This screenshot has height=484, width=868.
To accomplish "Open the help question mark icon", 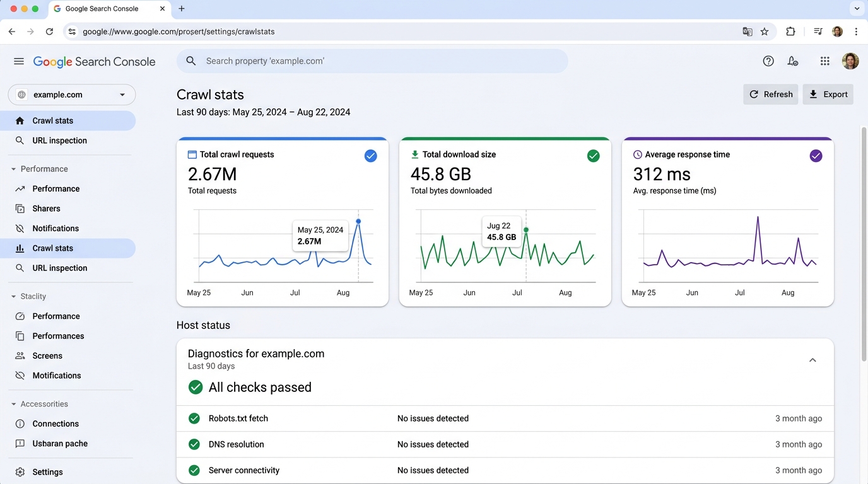I will (768, 61).
